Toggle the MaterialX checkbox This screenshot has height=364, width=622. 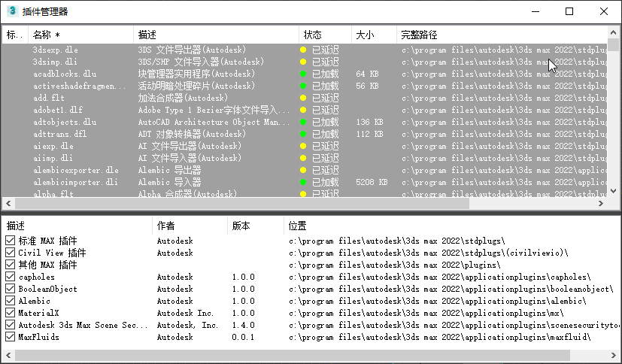pyautogui.click(x=11, y=313)
